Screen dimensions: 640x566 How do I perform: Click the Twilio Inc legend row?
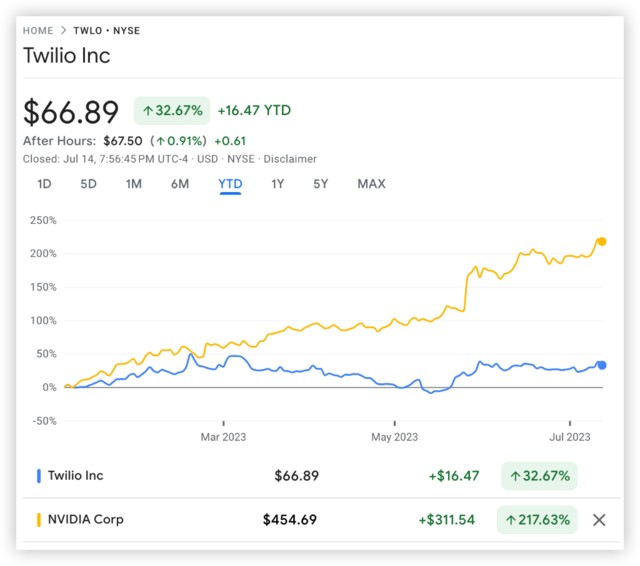tap(75, 476)
